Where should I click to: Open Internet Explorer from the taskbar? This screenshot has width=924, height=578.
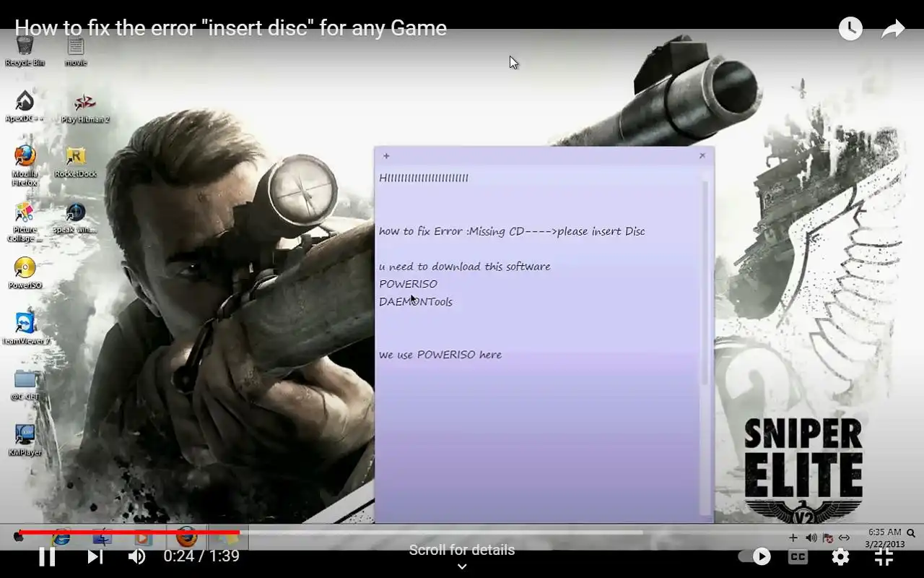coord(61,538)
